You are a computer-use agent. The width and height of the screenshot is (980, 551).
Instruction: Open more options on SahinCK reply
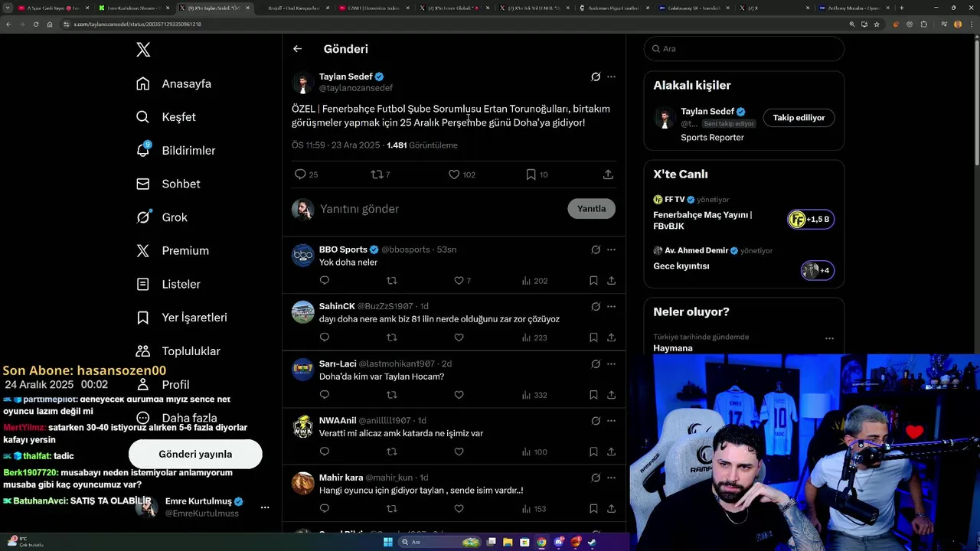[x=611, y=306]
